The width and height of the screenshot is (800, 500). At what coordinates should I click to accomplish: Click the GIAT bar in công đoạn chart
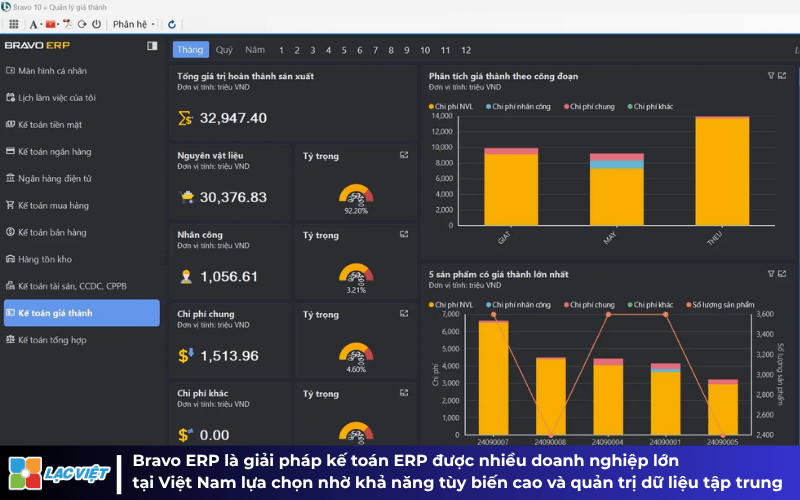coord(511,187)
